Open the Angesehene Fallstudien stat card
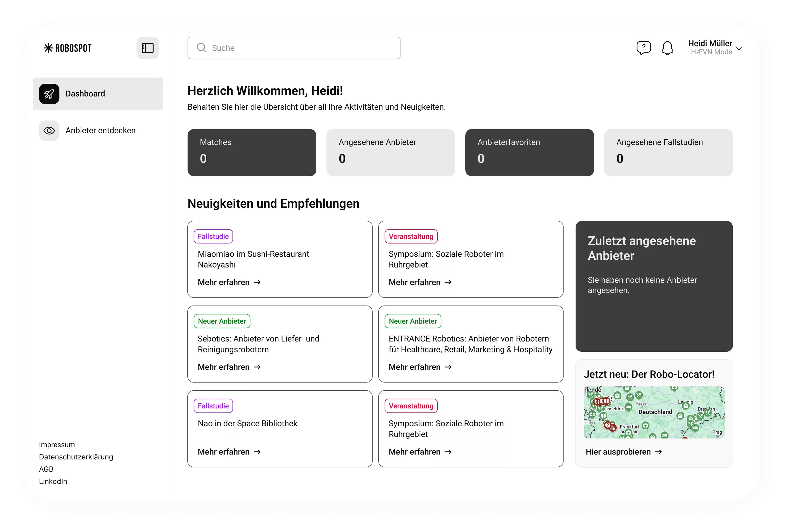The image size is (791, 532). tap(668, 152)
